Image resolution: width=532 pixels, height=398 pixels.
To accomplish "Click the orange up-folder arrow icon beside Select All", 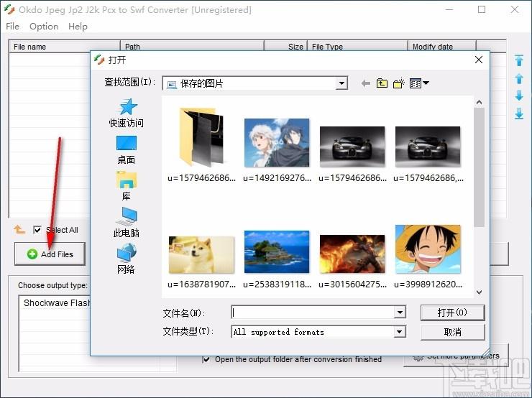I will [19, 230].
